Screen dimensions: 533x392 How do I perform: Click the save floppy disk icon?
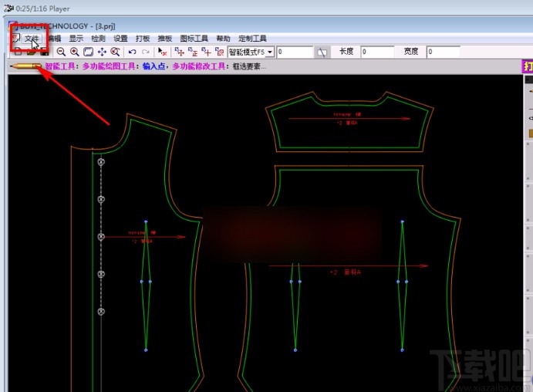click(43, 52)
